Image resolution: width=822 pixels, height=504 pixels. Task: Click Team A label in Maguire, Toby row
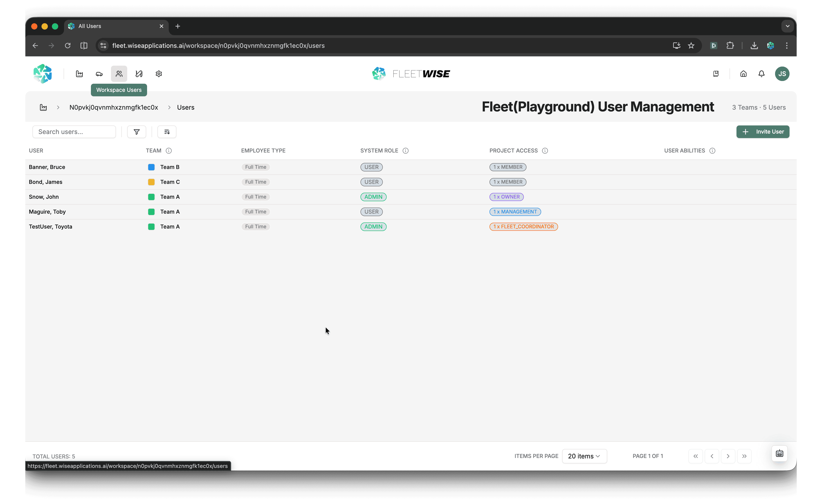[x=170, y=211]
